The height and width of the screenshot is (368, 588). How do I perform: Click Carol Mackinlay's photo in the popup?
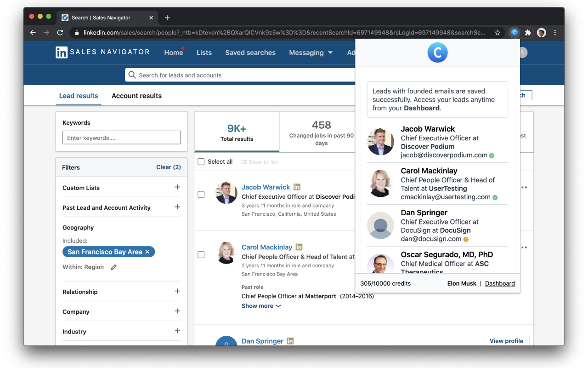(381, 184)
